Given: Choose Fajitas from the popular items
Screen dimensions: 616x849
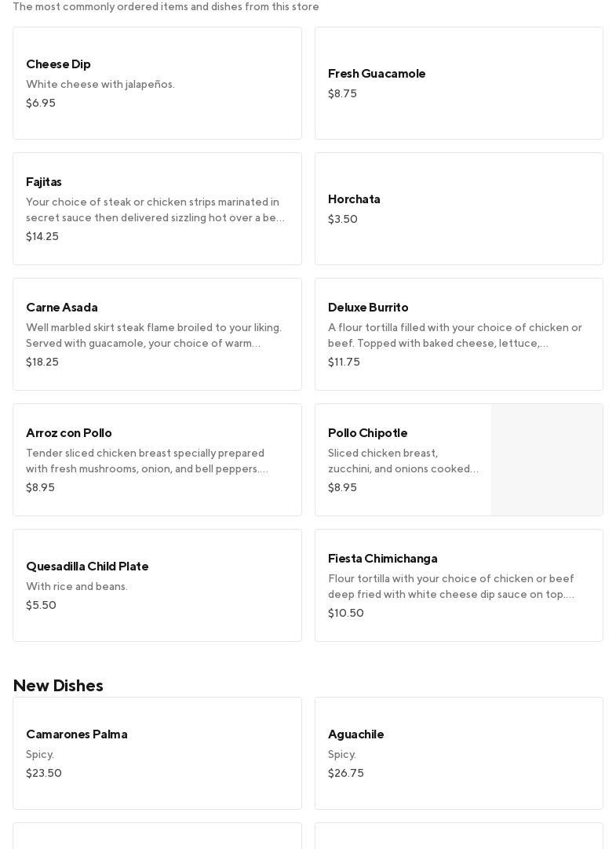Looking at the screenshot, I should [x=157, y=209].
